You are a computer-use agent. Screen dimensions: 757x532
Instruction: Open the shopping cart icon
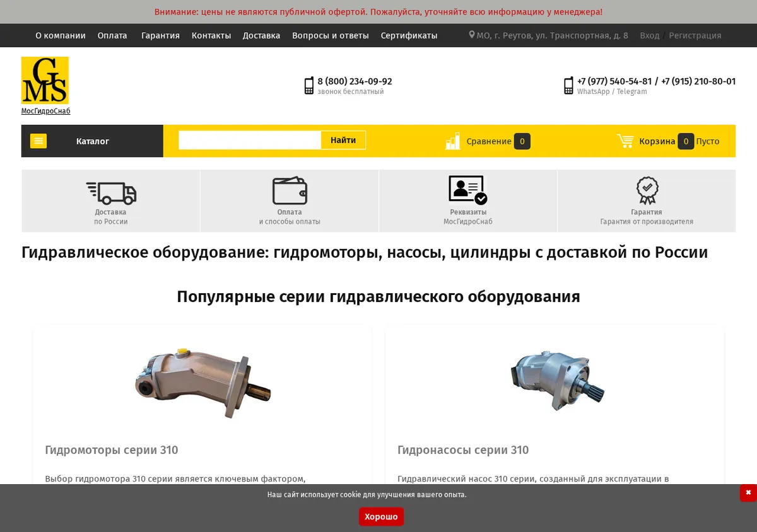[x=625, y=141]
